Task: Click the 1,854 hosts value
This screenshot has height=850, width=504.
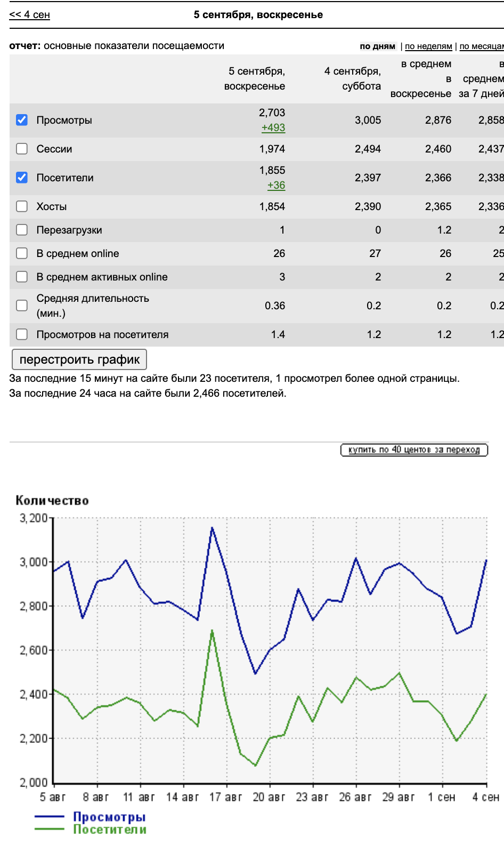Action: click(272, 206)
